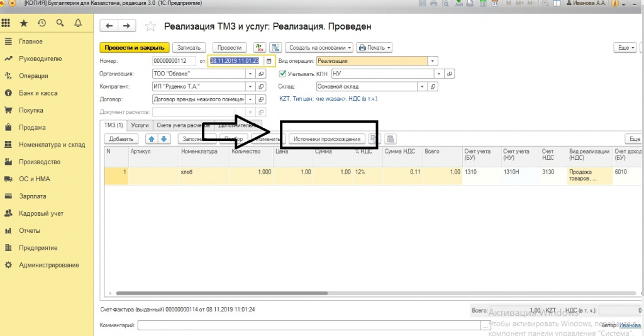Open calendar picker for document date
Screen dimensions: 644x336
[x=269, y=61]
